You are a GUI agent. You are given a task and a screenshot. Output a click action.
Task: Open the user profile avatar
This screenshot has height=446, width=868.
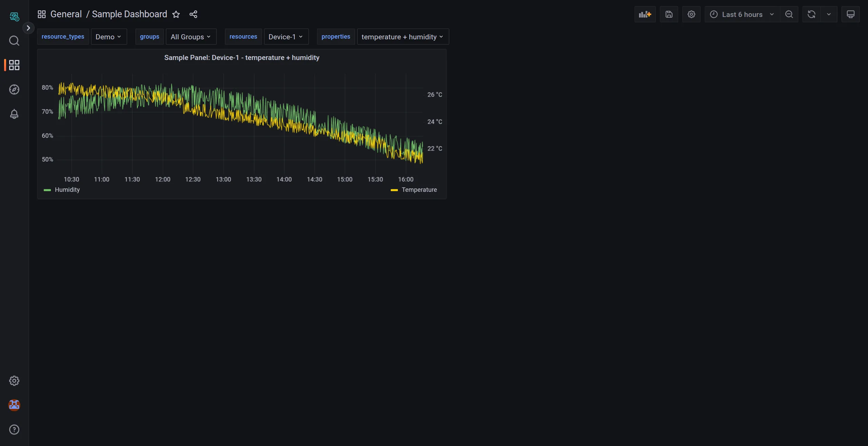pyautogui.click(x=14, y=405)
